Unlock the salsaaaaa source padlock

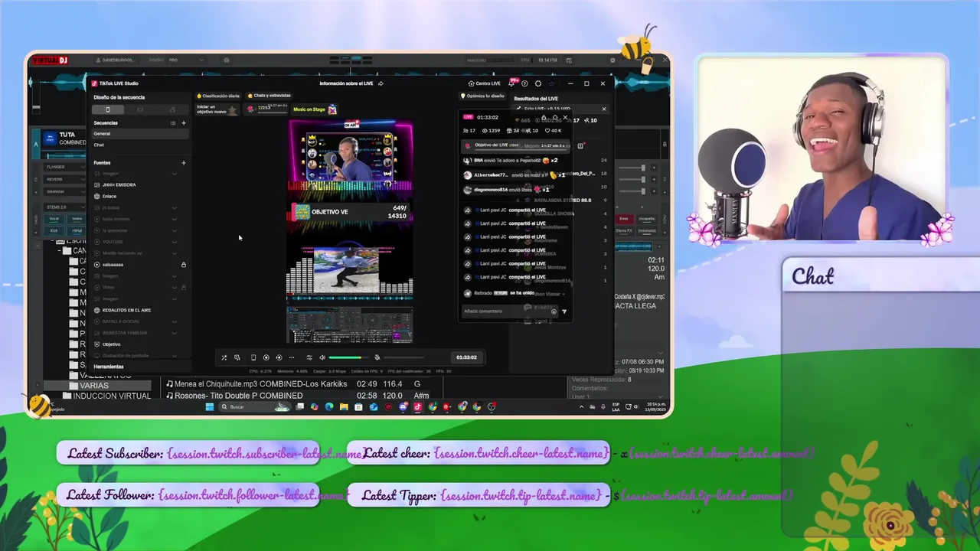[x=183, y=265]
